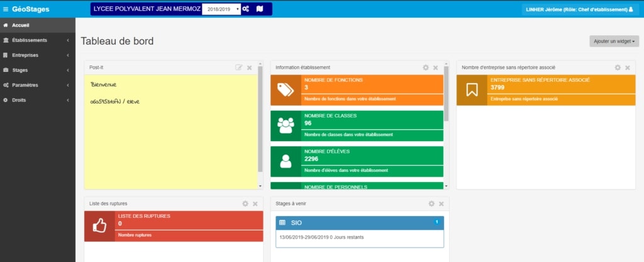Open the SIO upcoming internship entry
Screen dimensions: 644x262
(359, 223)
